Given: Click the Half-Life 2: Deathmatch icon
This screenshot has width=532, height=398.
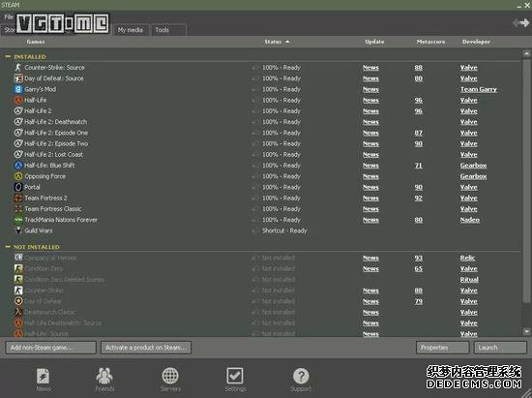Looking at the screenshot, I should coord(18,122).
